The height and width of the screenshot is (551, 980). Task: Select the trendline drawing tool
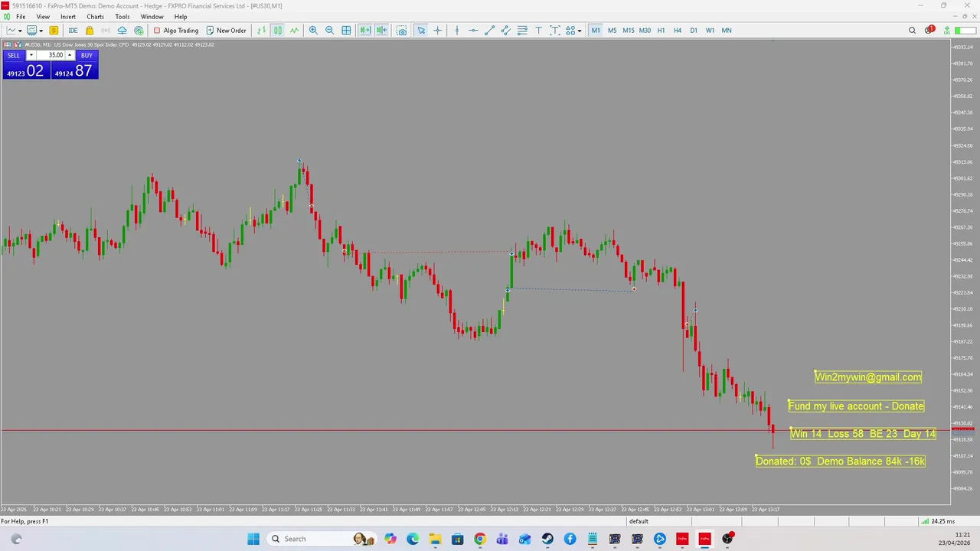pos(489,31)
